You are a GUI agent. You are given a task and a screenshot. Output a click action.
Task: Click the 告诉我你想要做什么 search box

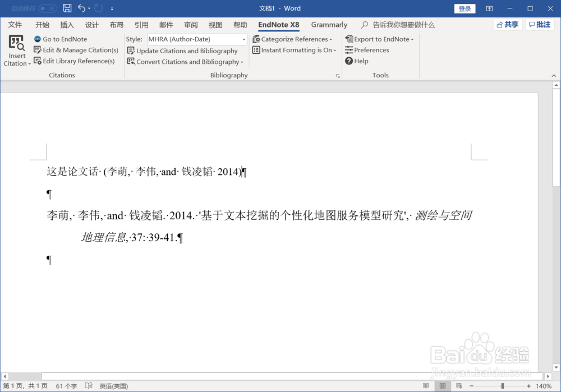(x=398, y=25)
